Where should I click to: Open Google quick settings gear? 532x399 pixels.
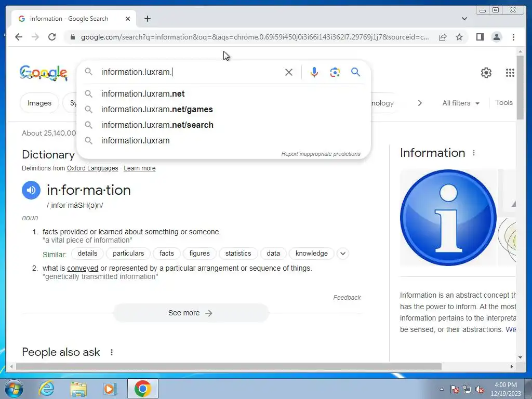(x=486, y=73)
